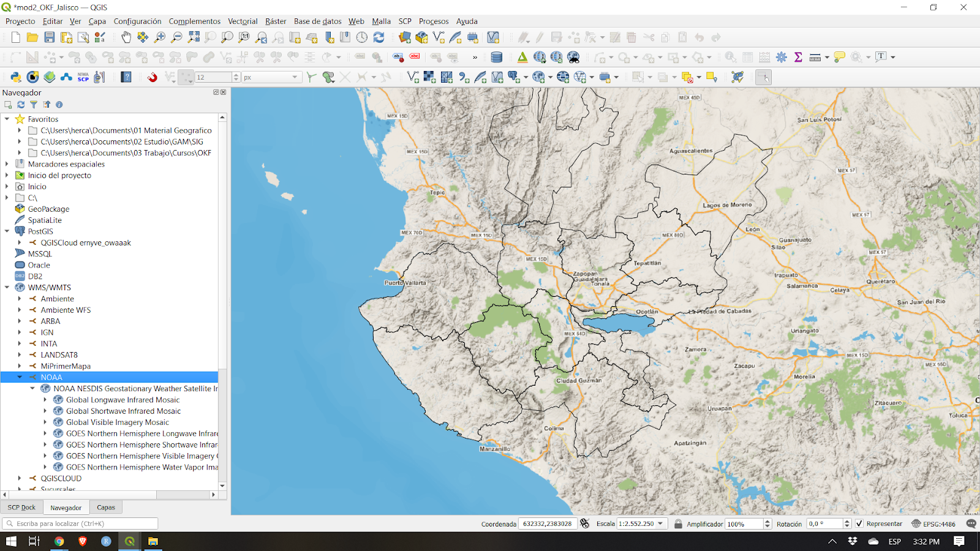The height and width of the screenshot is (551, 980).
Task: Save the project with the floppy disk icon
Action: coord(50,37)
